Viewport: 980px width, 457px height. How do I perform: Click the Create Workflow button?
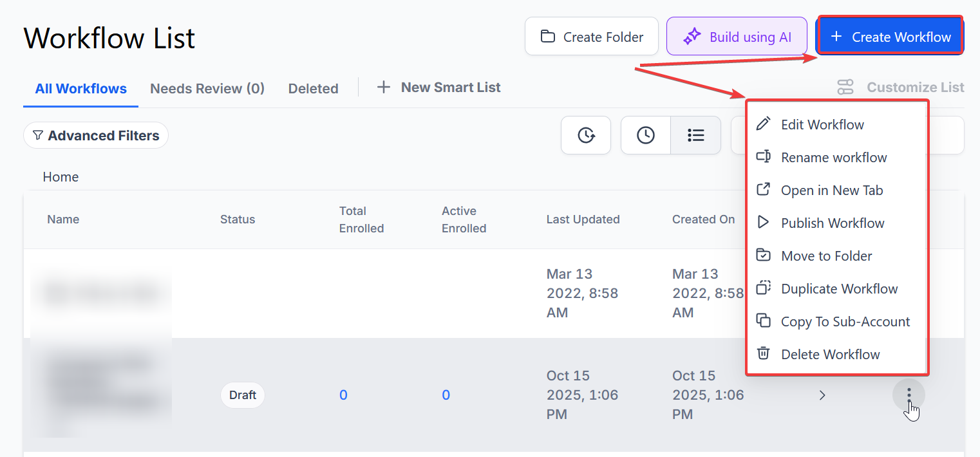click(890, 37)
